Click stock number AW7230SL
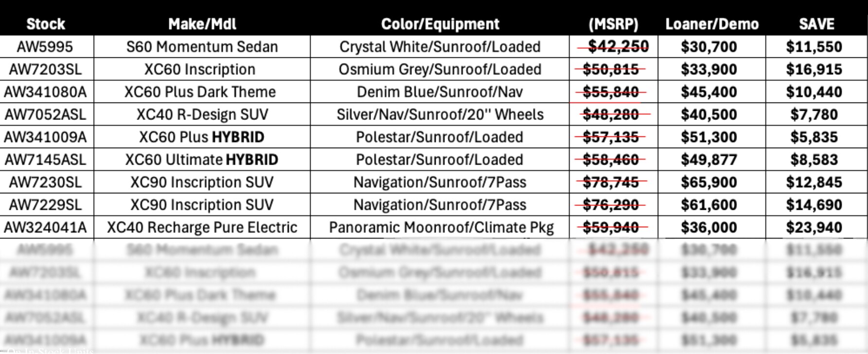This screenshot has height=354, width=868. click(x=45, y=182)
